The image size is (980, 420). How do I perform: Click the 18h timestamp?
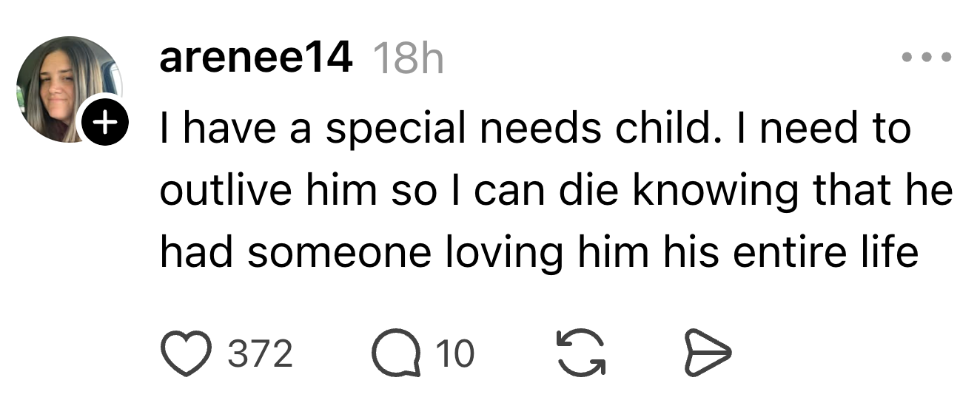[x=409, y=58]
